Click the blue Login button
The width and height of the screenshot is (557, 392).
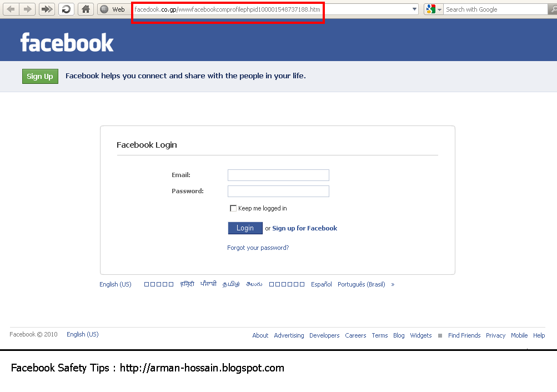(245, 228)
